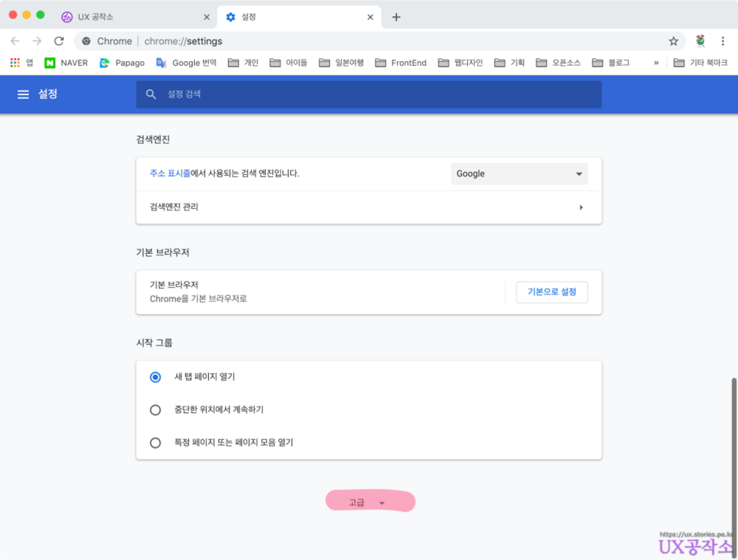Open a new tab with plus button

[396, 17]
